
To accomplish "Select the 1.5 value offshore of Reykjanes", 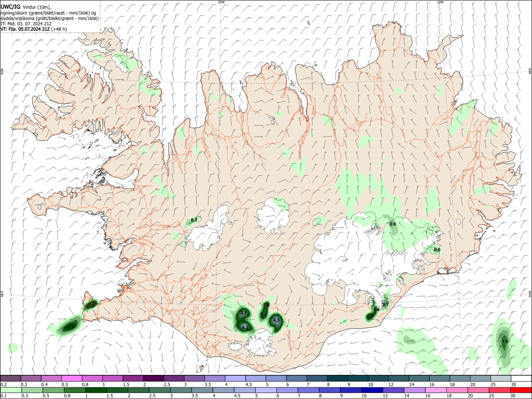I will [x=71, y=328].
